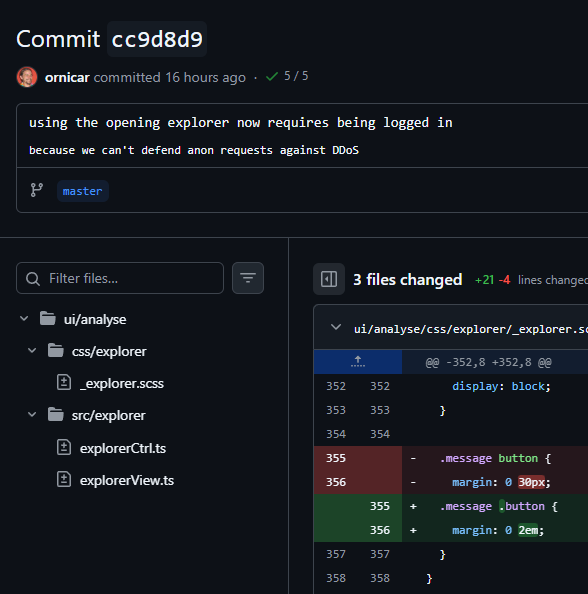The image size is (588, 594).
Task: Collapse the ui/analyse folder
Action: click(x=24, y=319)
